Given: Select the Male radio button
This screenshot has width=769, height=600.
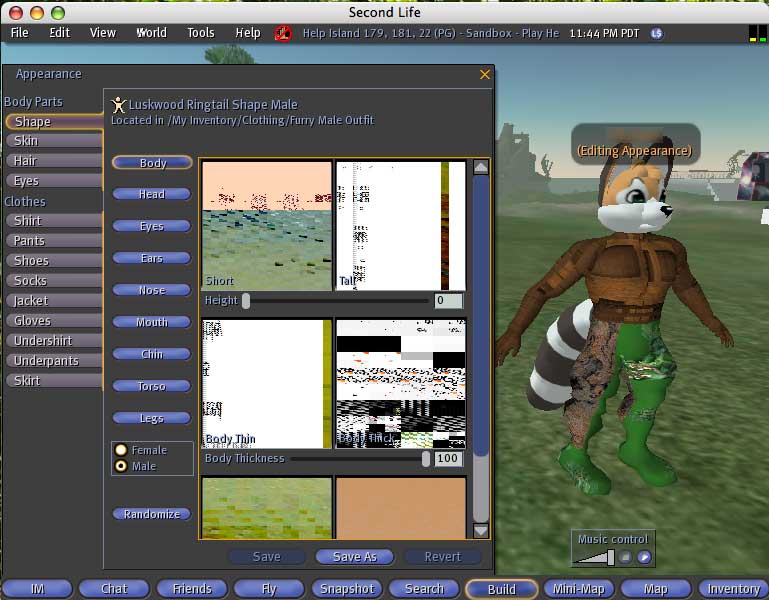Looking at the screenshot, I should click(121, 466).
